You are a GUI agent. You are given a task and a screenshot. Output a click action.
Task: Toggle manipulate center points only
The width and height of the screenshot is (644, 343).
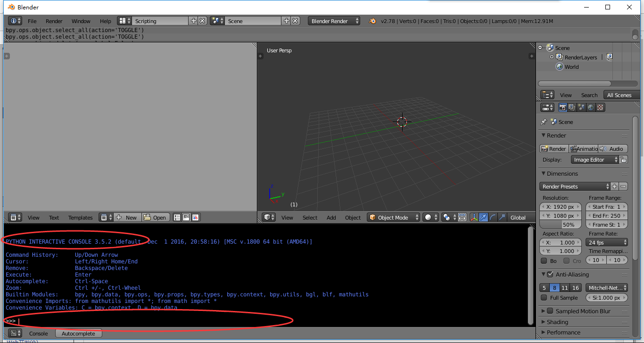(x=462, y=217)
